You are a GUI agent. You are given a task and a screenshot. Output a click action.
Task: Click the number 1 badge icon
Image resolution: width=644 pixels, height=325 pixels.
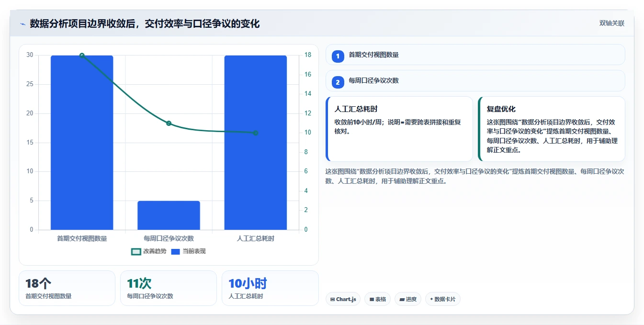(338, 56)
